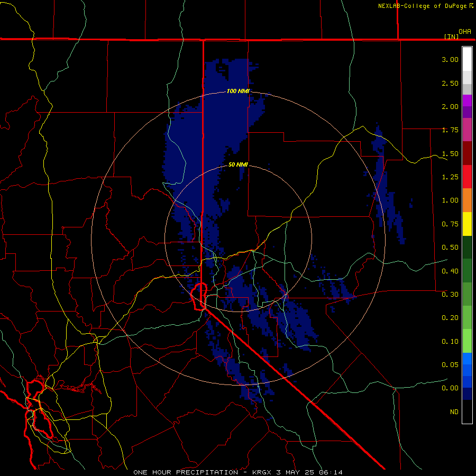
Task: Click the '0.20' scale label
Action: 450,318
